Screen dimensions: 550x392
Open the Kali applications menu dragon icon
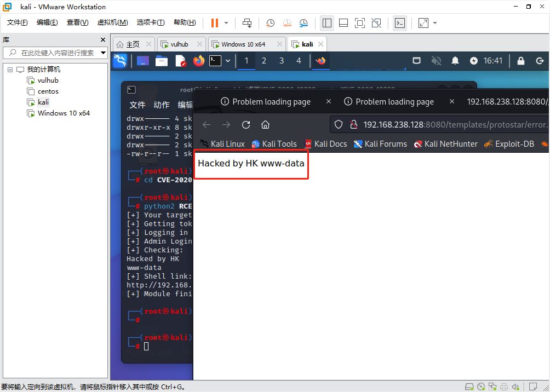(120, 61)
